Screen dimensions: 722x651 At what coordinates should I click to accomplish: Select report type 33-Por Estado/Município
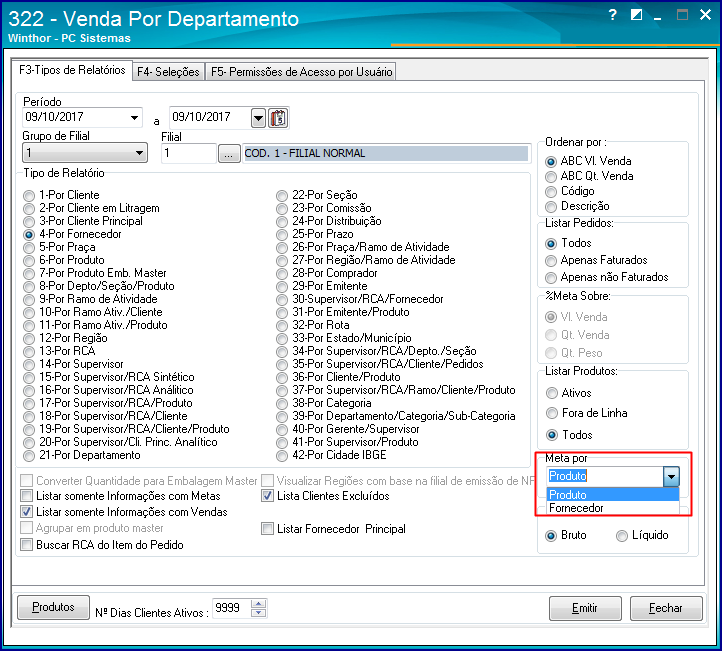pos(344,338)
